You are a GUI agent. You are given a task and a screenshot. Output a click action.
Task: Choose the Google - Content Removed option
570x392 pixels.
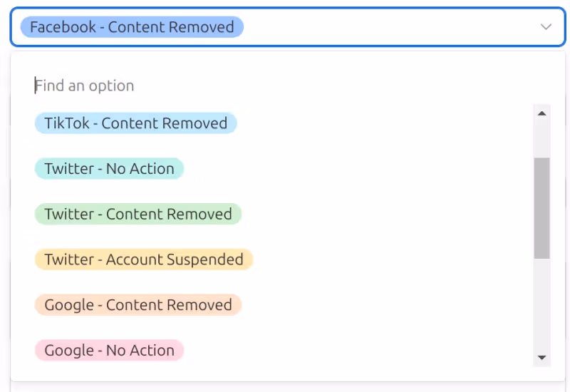coord(138,305)
